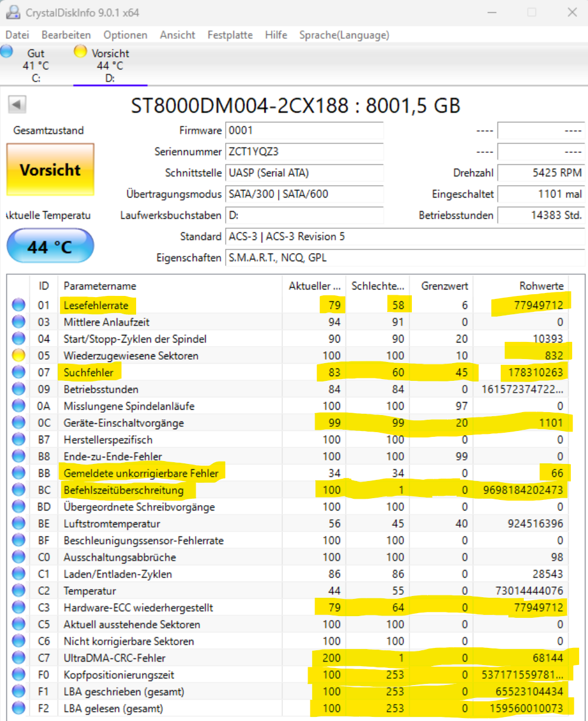Click the Beschleunigungssensor-Fehlerrate parameter name
Viewport: 588px width, 721px height.
click(x=144, y=541)
